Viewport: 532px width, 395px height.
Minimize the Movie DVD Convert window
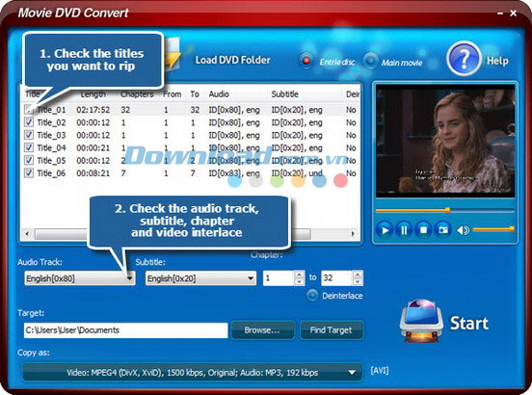[500, 13]
